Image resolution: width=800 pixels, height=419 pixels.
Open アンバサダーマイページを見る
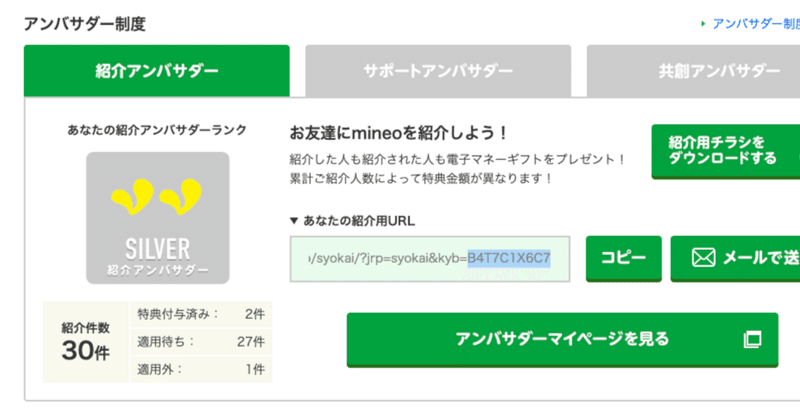coord(561,339)
